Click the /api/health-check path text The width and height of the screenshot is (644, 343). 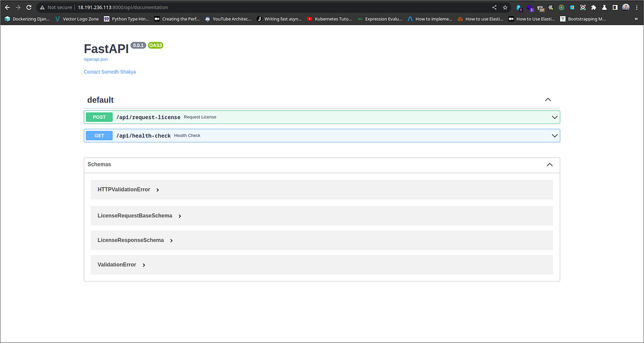point(144,136)
